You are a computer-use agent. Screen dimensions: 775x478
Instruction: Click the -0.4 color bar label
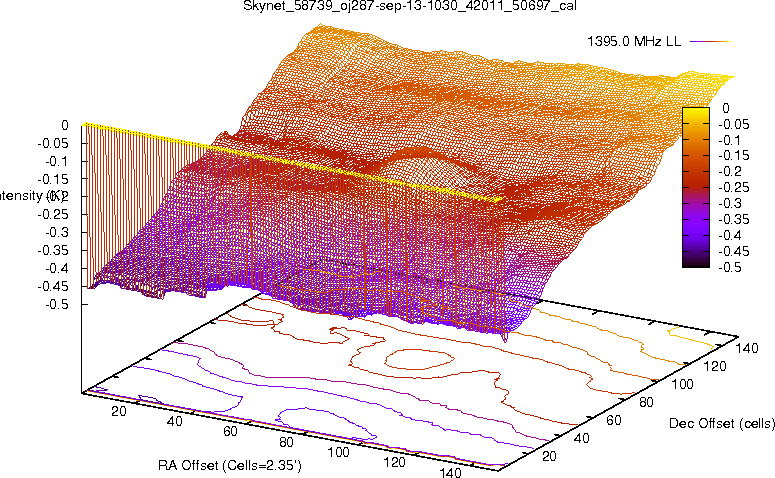[730, 235]
